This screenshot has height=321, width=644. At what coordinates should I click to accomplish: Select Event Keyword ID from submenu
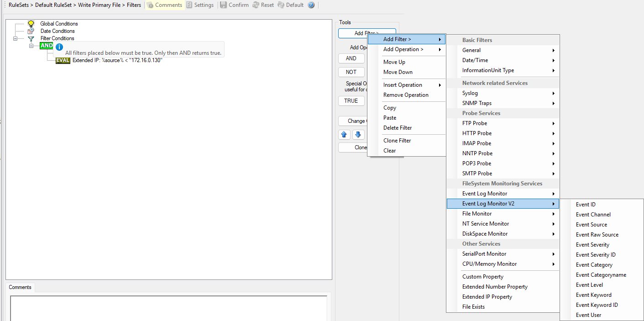[x=602, y=305]
